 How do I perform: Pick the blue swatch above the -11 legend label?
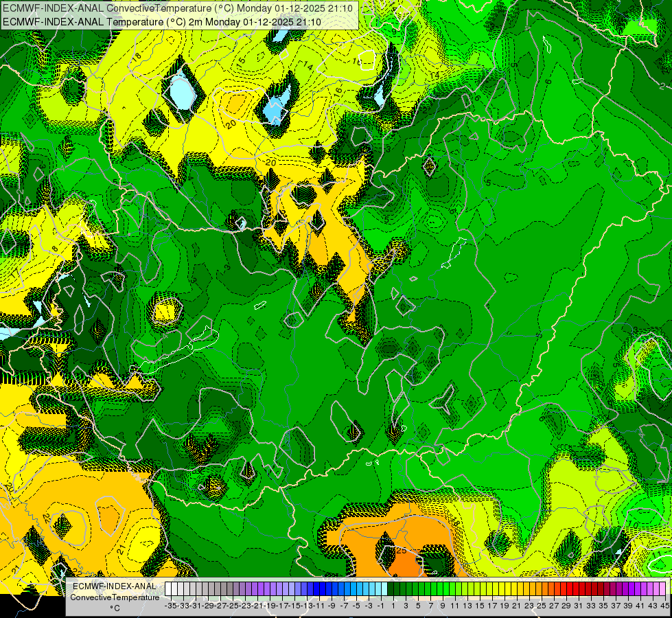tap(316, 588)
